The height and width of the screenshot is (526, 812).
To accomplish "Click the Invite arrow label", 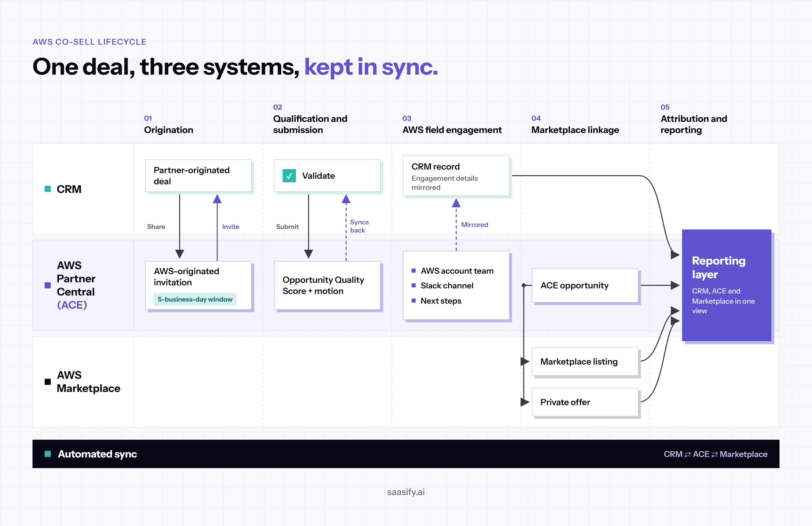I will point(231,227).
